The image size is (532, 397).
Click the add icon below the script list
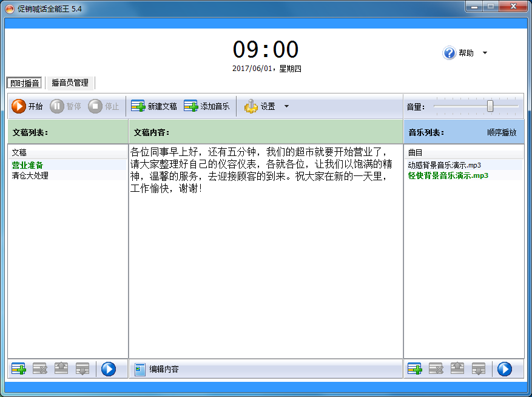point(17,368)
